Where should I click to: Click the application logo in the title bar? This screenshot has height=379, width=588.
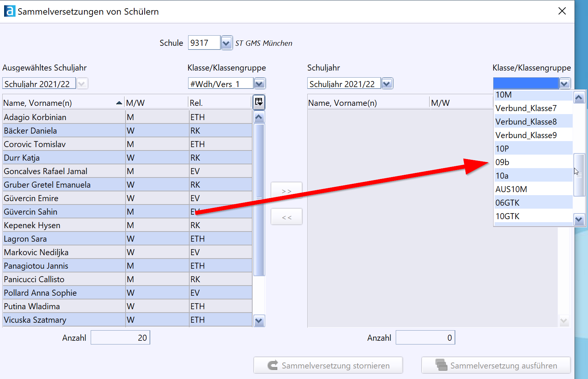coord(9,11)
